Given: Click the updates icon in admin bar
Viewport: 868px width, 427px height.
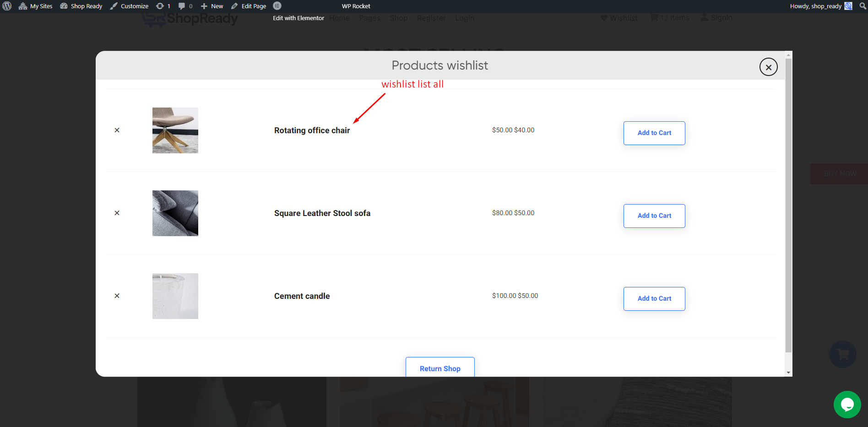Looking at the screenshot, I should tap(163, 6).
